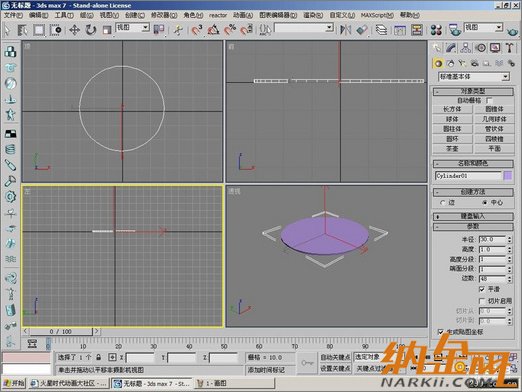Image resolution: width=522 pixels, height=392 pixels.
Task: Switch to the Modify panel tab
Action: 450,48
